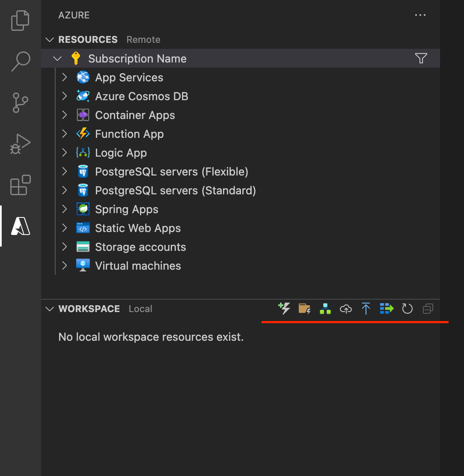Screen dimensions: 464x476
Task: Click the Extensions icon
Action: click(20, 185)
